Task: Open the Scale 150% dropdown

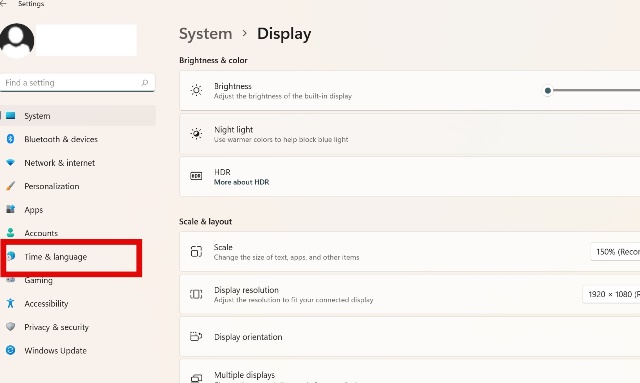Action: tap(615, 252)
